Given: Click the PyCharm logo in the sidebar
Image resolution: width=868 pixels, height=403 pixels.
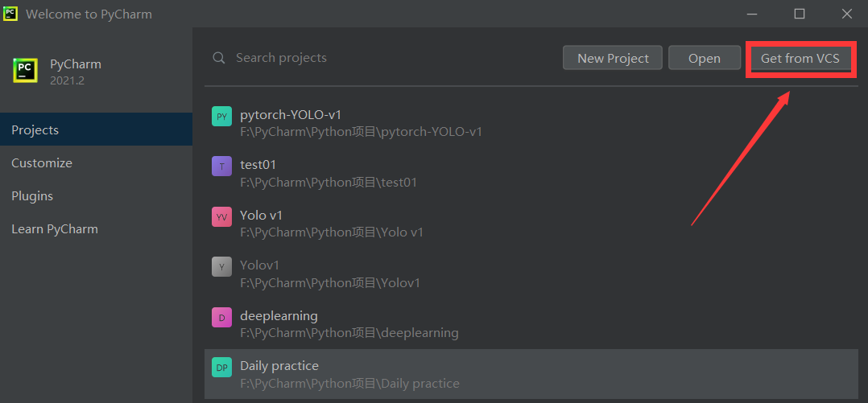Looking at the screenshot, I should [x=25, y=71].
